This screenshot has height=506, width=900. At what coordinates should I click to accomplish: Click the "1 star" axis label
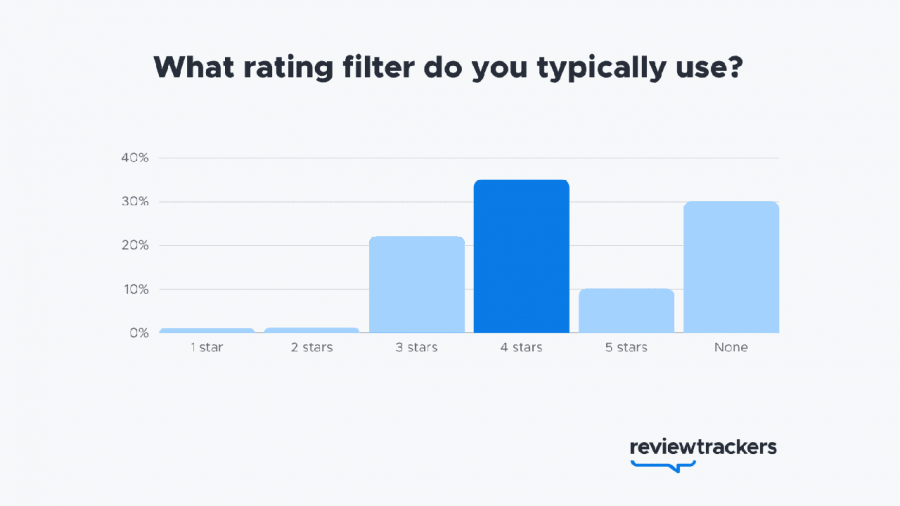point(207,348)
